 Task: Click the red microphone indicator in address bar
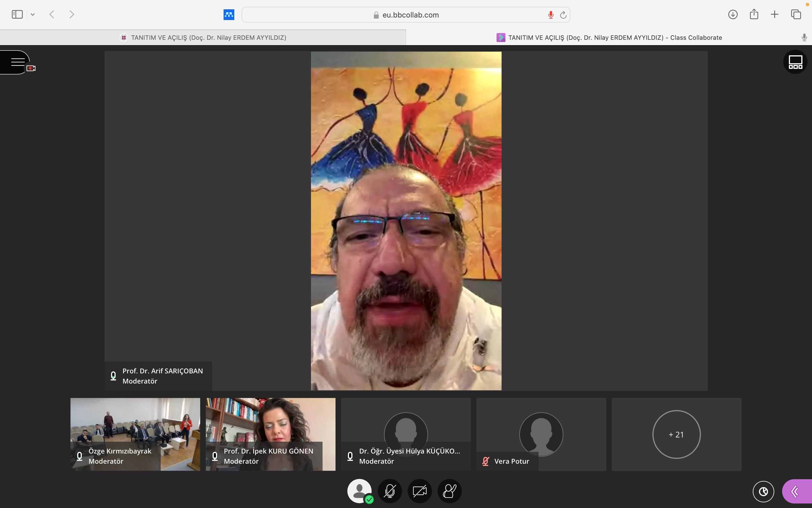tap(551, 15)
